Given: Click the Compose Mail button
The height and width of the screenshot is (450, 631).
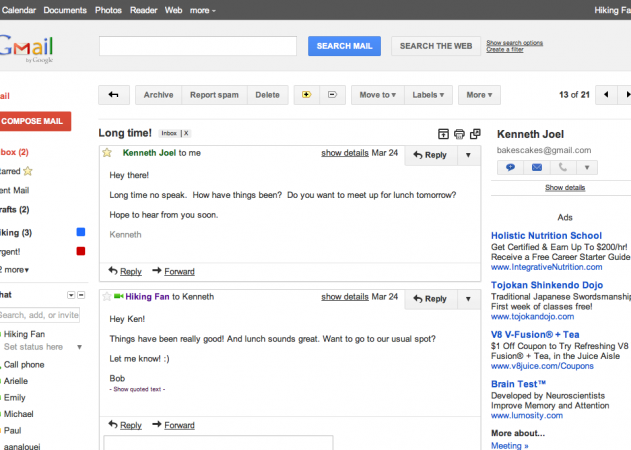Looking at the screenshot, I should click(35, 122).
